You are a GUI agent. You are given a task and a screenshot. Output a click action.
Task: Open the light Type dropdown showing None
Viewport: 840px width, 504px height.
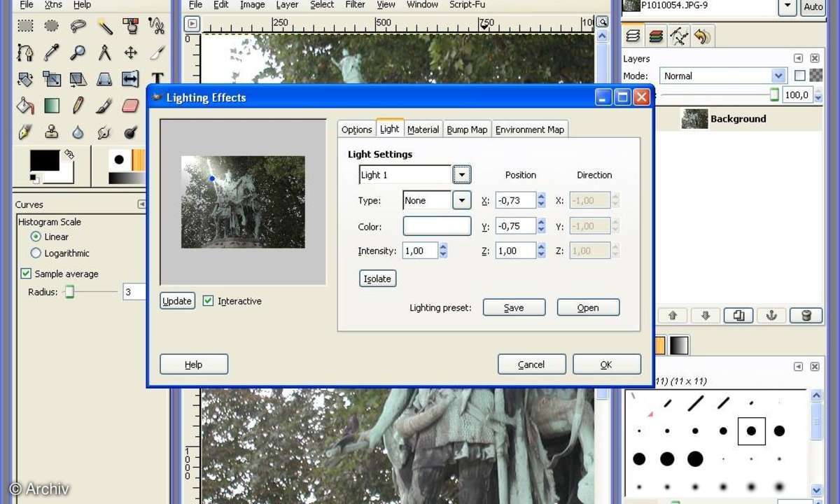(x=461, y=201)
